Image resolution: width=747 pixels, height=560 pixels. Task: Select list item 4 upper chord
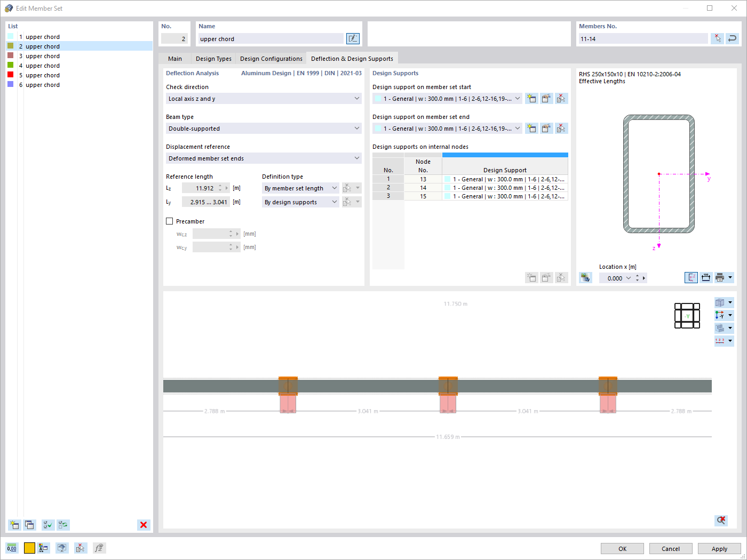pyautogui.click(x=43, y=66)
